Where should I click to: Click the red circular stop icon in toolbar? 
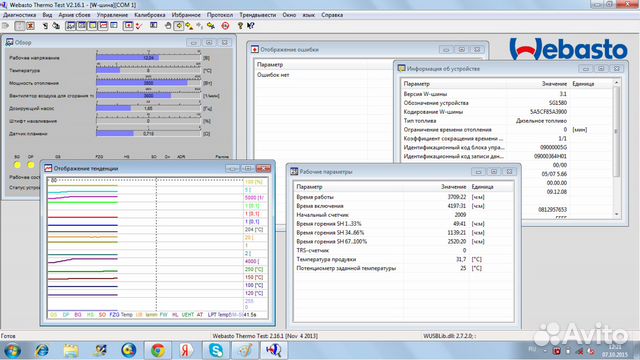pos(225,26)
